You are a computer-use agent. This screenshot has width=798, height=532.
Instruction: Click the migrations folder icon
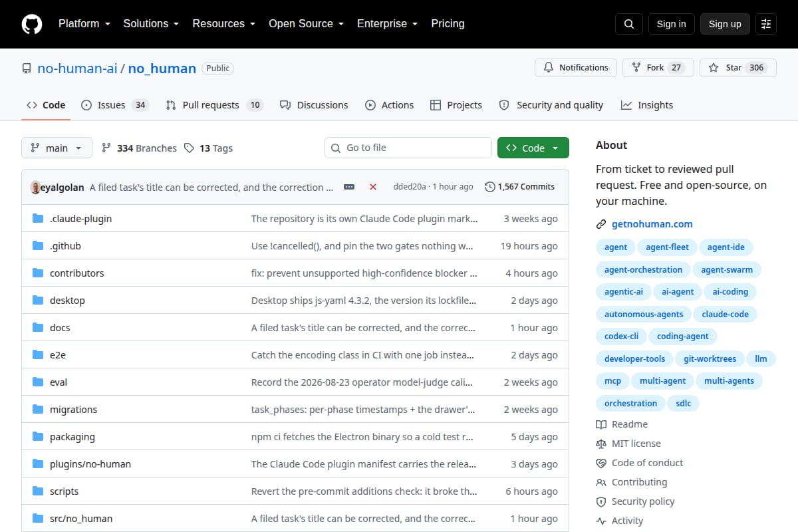point(38,409)
